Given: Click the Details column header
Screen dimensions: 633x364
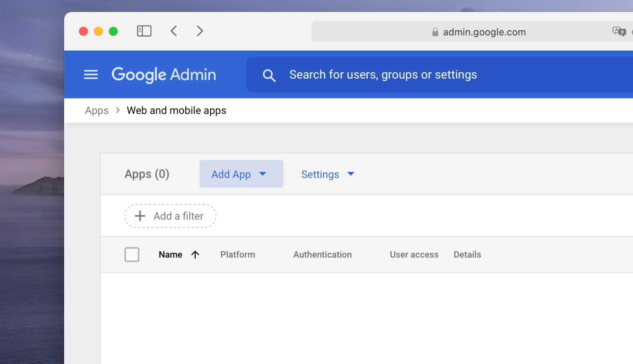Looking at the screenshot, I should [467, 255].
